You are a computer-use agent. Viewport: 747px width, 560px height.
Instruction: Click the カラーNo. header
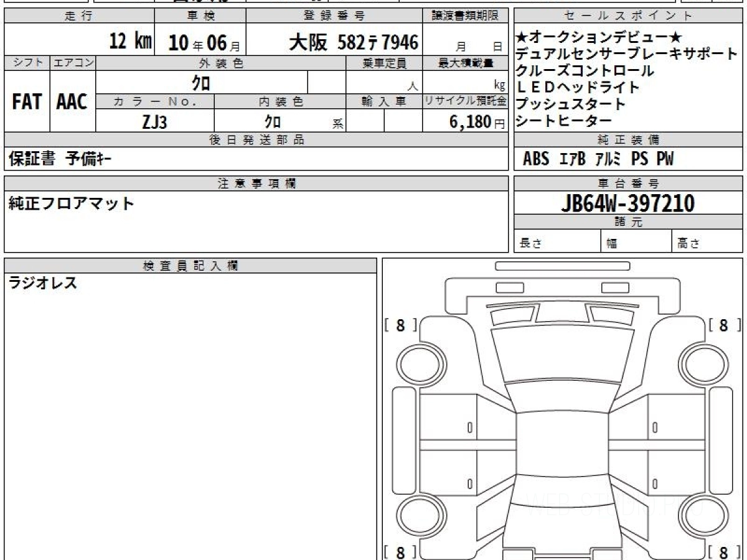155,102
